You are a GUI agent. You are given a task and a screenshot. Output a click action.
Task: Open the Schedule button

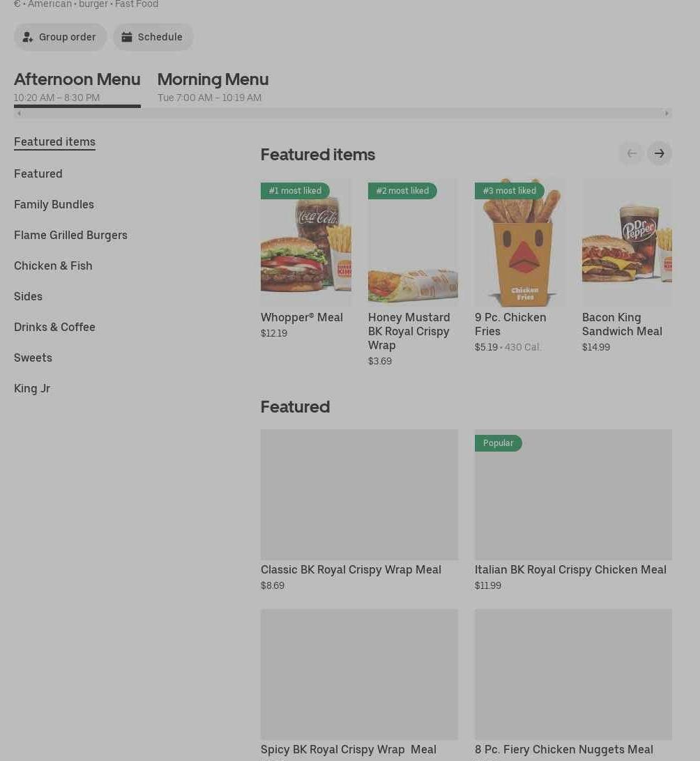pyautogui.click(x=153, y=37)
